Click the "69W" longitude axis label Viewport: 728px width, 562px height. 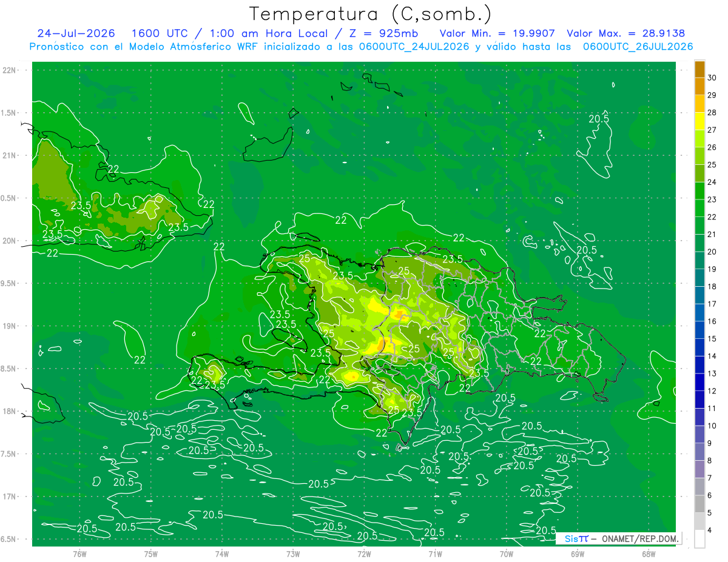tap(578, 554)
